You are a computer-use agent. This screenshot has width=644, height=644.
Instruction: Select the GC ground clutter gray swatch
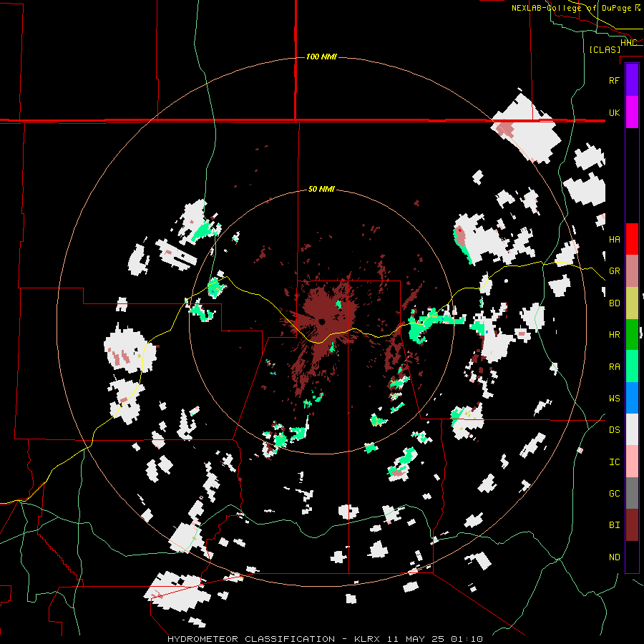(x=632, y=493)
